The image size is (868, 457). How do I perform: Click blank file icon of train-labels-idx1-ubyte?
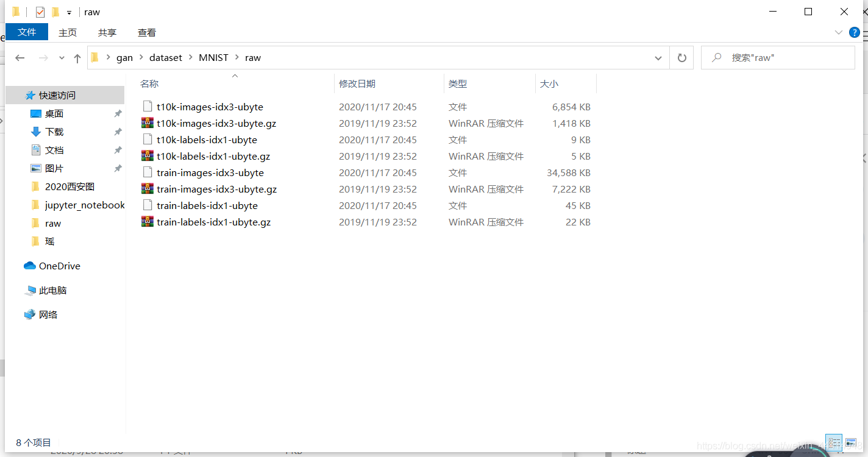click(x=147, y=205)
